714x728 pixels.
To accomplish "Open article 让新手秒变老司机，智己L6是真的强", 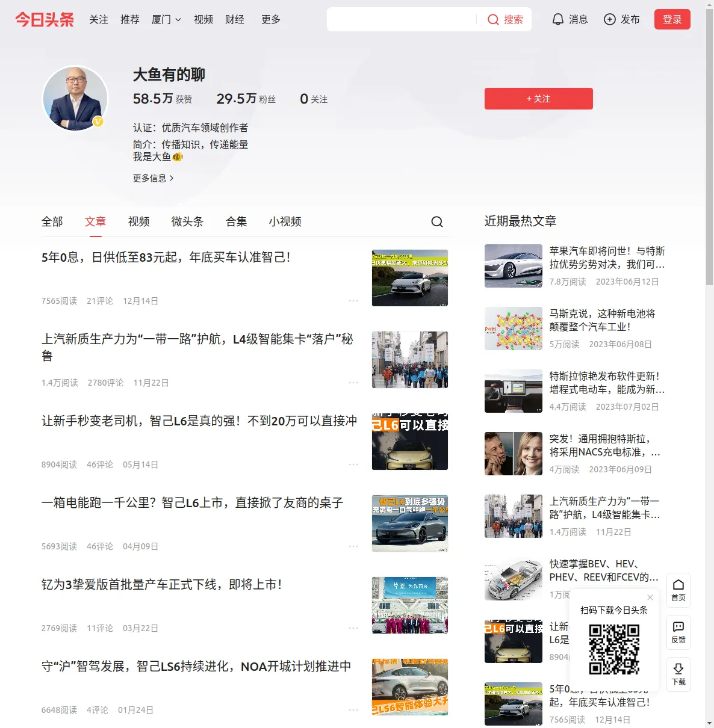I will coord(199,421).
